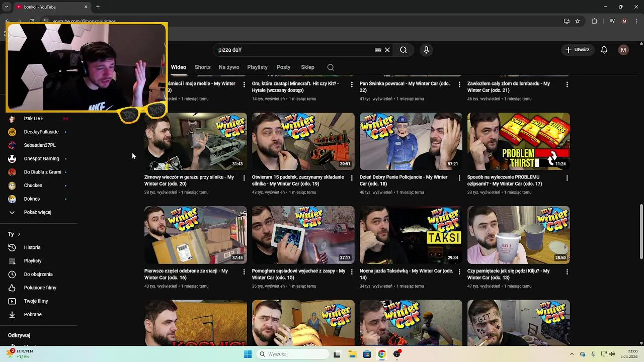Search within channel using the tab magnifier
Viewport: 644px width, 362px height.
click(x=331, y=67)
